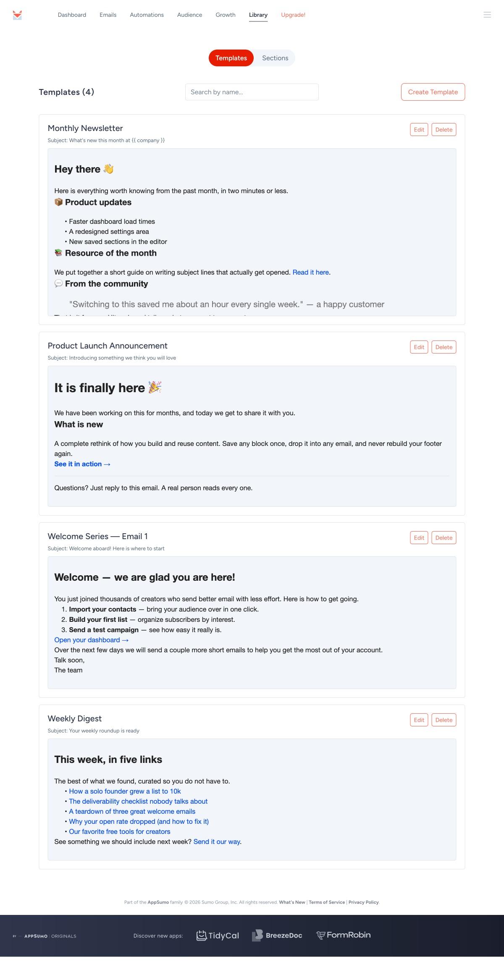Edit the Monthly Newsletter template

(x=419, y=130)
